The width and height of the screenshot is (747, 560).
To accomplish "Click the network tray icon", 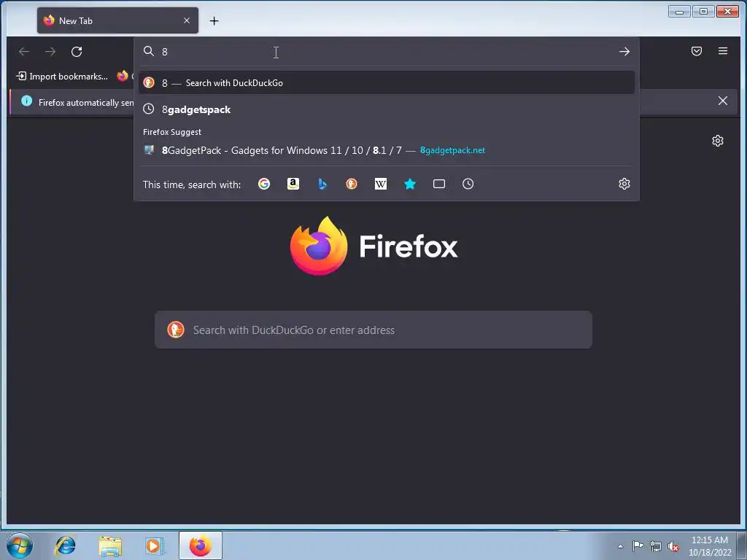I will [x=656, y=546].
